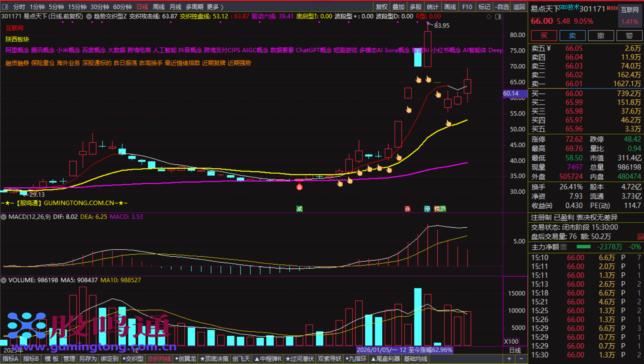
Task: Click the 减 event marker below the chart
Action: click(299, 209)
